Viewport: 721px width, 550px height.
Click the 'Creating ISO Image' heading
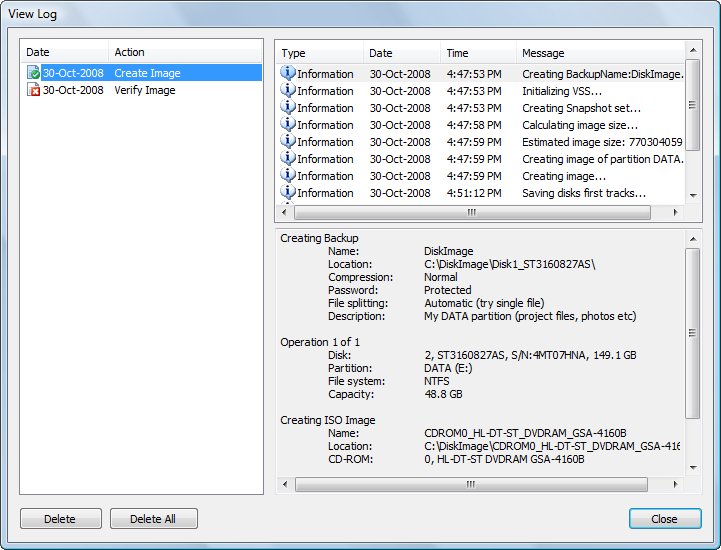(327, 420)
